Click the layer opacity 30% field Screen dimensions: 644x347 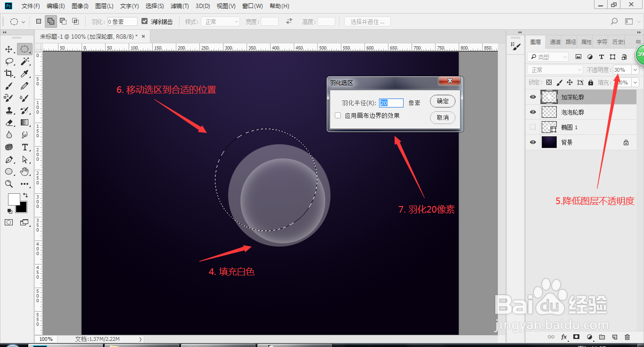(622, 70)
